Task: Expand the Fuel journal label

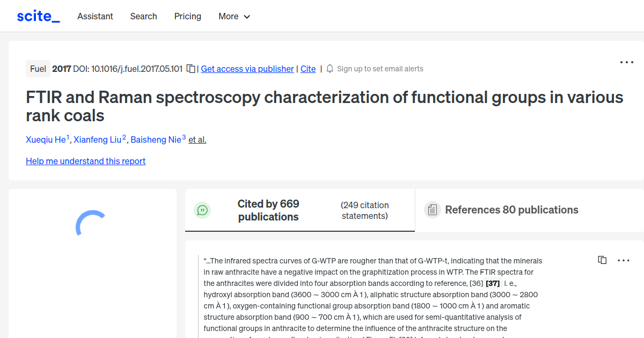Action: coord(38,69)
